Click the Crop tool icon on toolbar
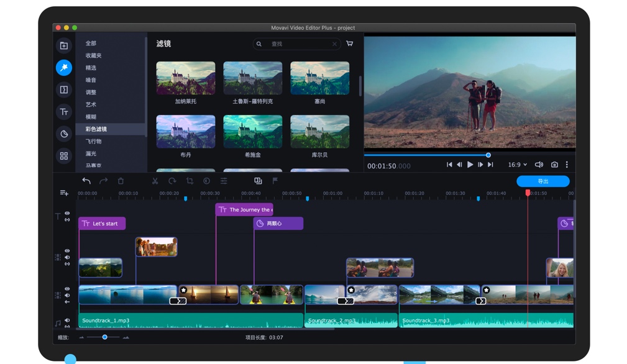The width and height of the screenshot is (627, 364). coord(191,181)
